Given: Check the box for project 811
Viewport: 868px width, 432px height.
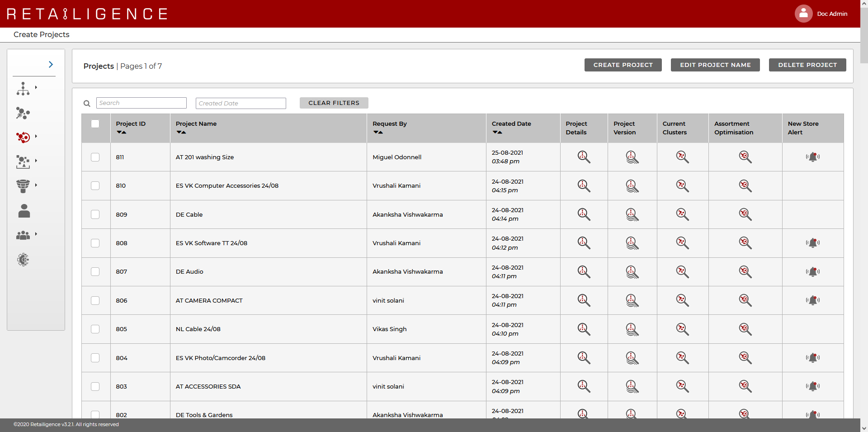Looking at the screenshot, I should pyautogui.click(x=95, y=157).
